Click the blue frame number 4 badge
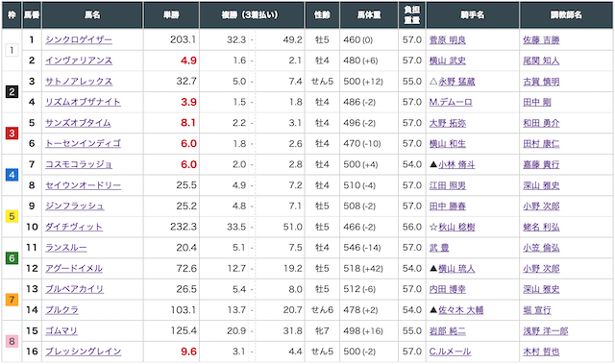The height and width of the screenshot is (364, 615). coord(12,175)
